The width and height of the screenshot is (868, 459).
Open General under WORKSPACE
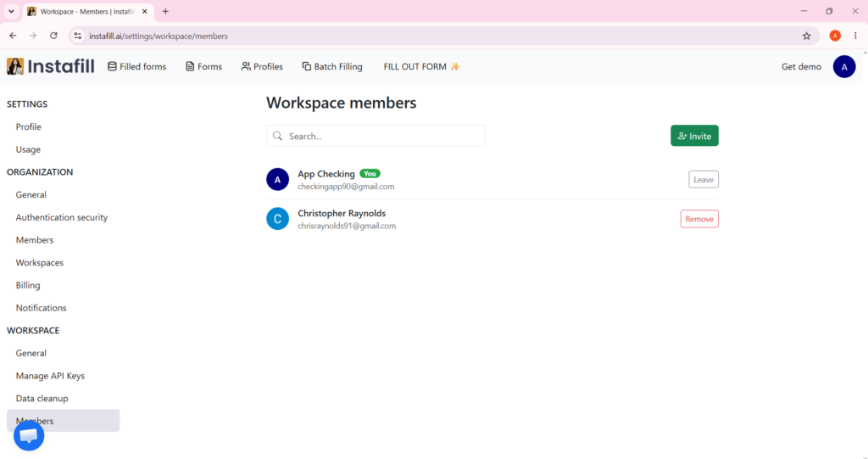pyautogui.click(x=31, y=353)
